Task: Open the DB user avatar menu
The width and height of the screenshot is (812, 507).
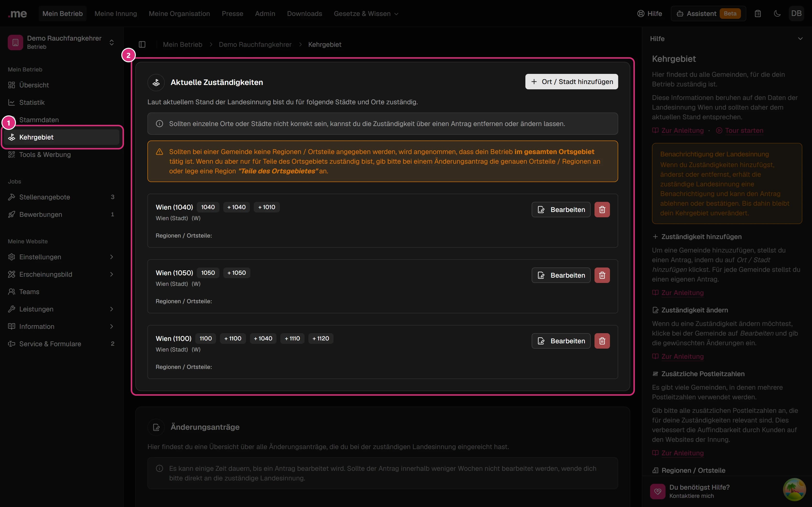Action: click(796, 14)
